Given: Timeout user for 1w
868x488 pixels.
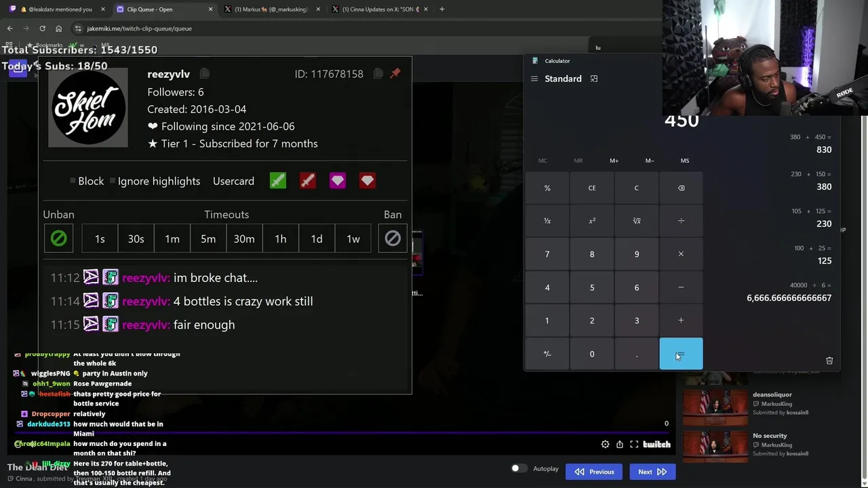Looking at the screenshot, I should point(353,239).
